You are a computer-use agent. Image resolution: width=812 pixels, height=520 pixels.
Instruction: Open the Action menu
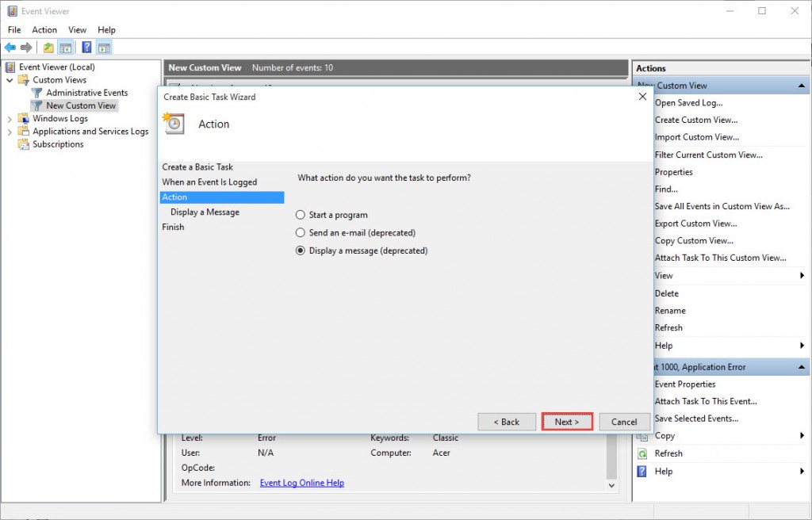pos(44,29)
